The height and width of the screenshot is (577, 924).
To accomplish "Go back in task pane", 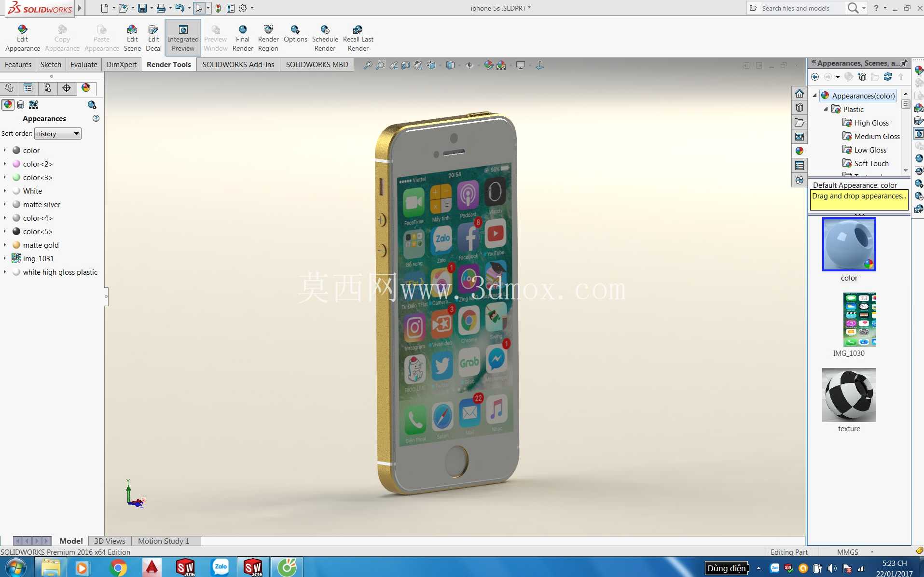I will (x=815, y=77).
